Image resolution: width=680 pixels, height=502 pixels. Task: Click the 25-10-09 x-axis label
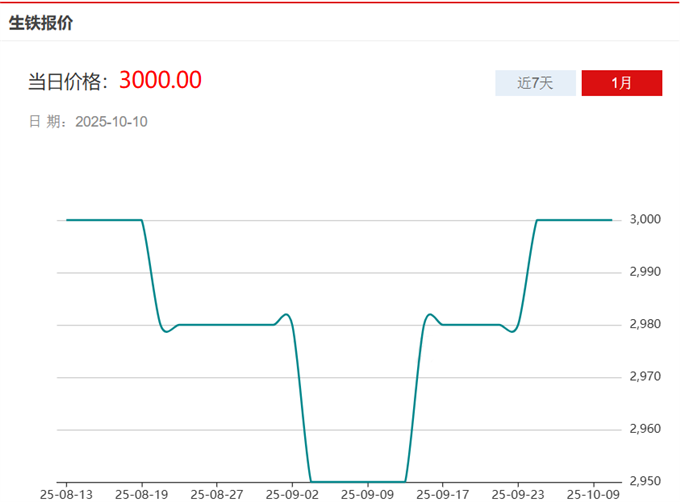coord(592,494)
